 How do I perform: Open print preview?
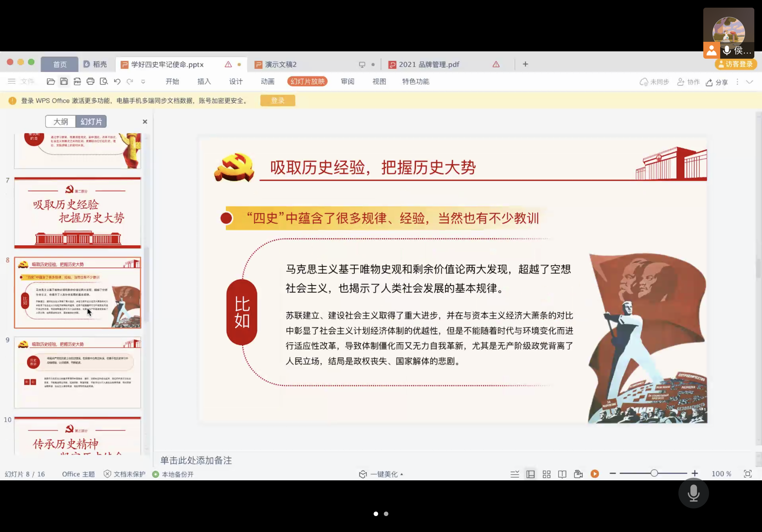coord(104,81)
